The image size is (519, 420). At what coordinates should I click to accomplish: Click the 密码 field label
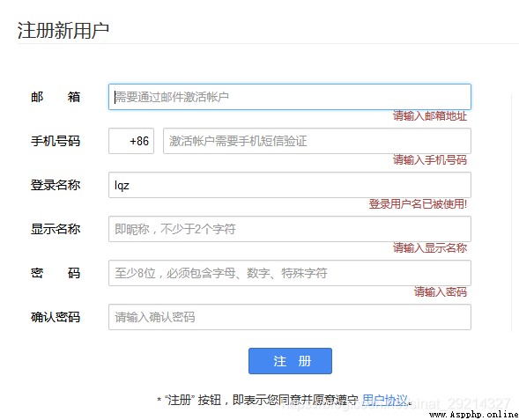(56, 273)
